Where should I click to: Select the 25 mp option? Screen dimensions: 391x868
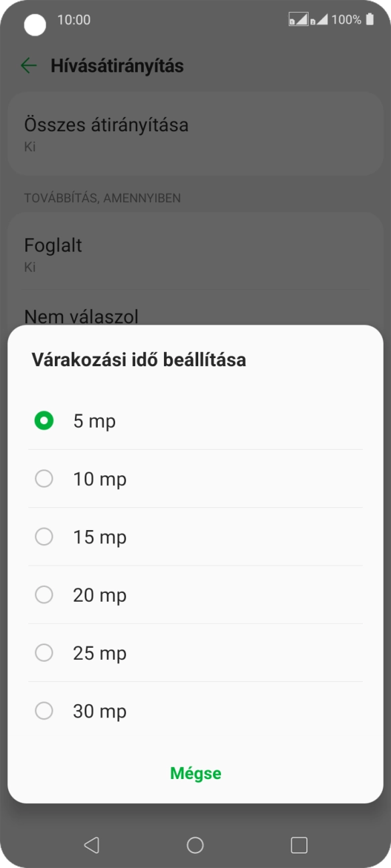click(44, 653)
